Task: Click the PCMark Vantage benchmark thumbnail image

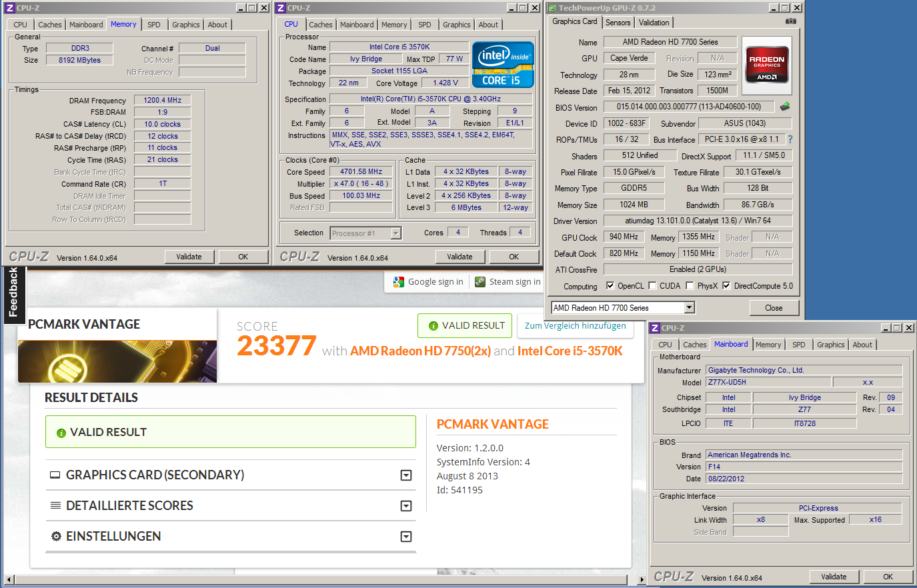Action: (x=117, y=361)
